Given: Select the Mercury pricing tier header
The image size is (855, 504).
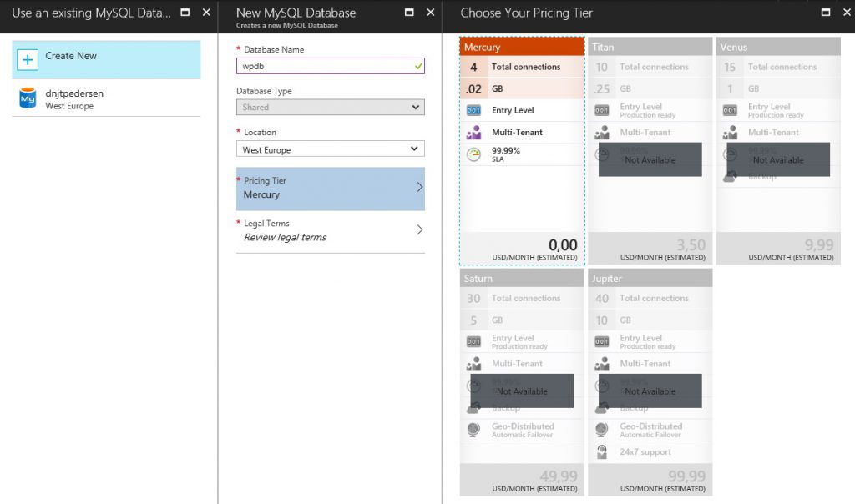Looking at the screenshot, I should [x=522, y=47].
